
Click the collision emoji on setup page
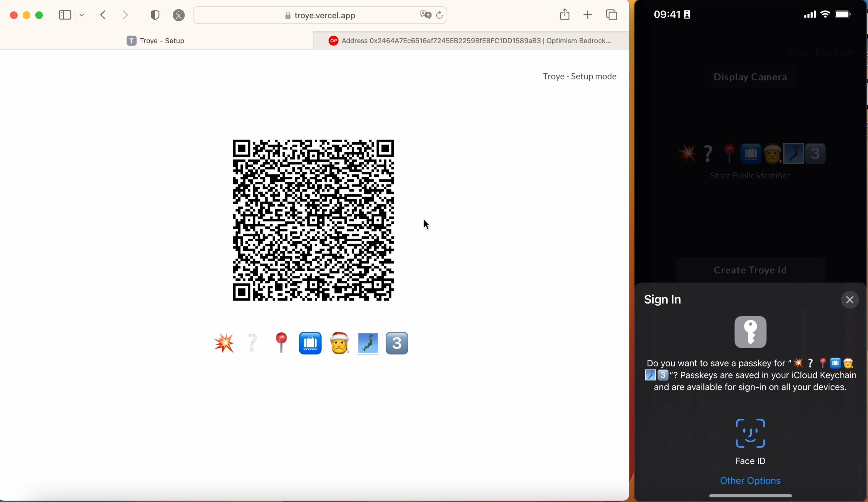pyautogui.click(x=223, y=343)
